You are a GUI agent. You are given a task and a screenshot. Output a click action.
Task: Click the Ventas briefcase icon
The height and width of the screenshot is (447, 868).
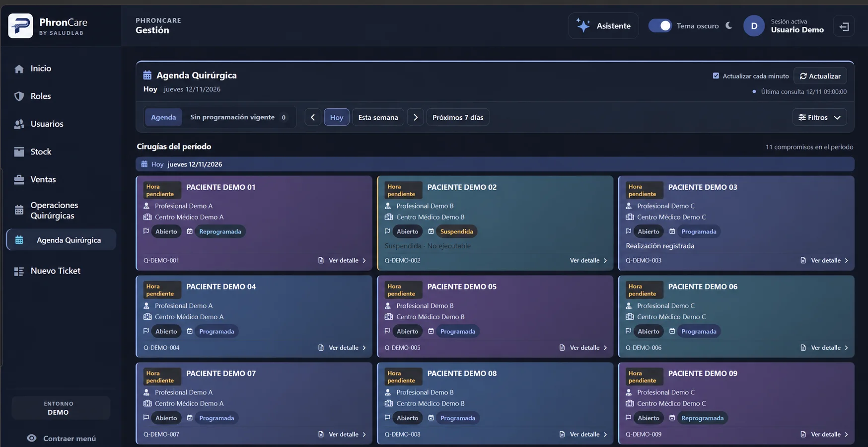(x=19, y=179)
